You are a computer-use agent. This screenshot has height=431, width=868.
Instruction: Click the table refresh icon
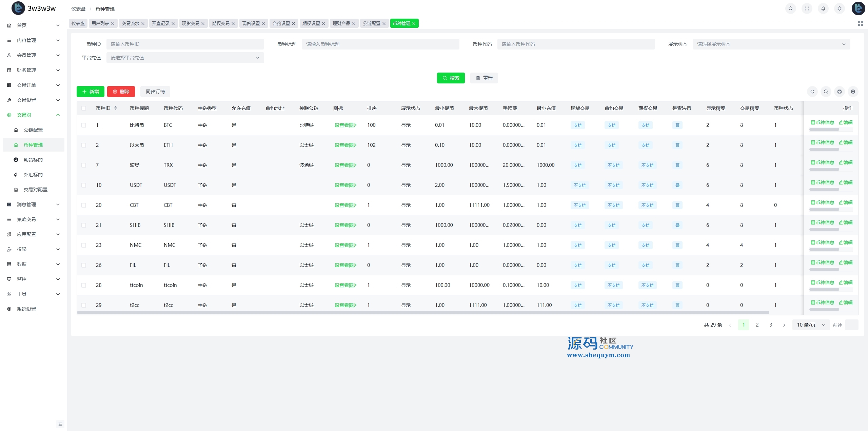[x=812, y=92]
